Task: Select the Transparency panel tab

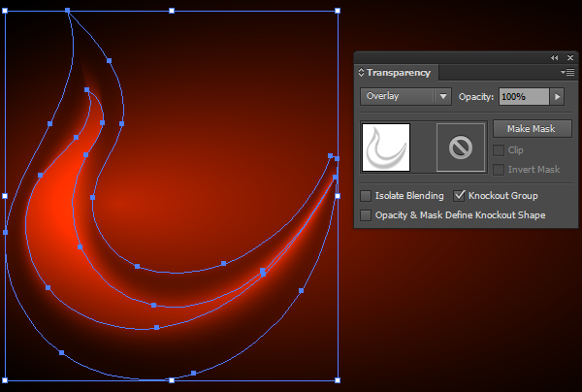Action: coord(398,73)
